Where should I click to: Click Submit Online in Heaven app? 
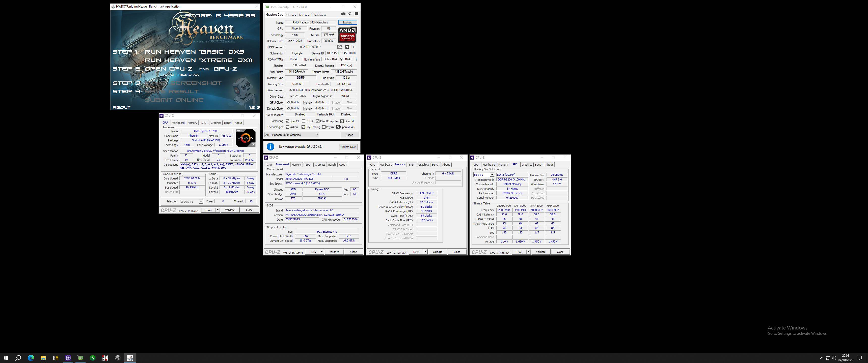(174, 100)
